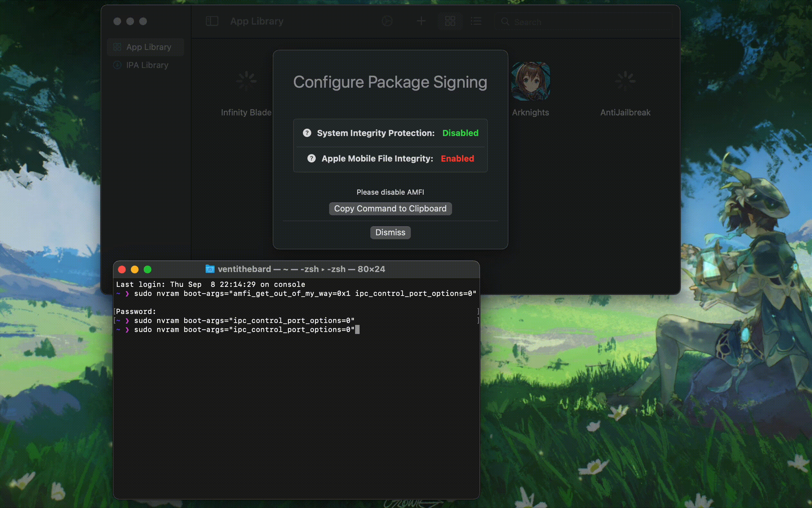Image resolution: width=812 pixels, height=508 pixels.
Task: Dismiss the Configure Package Signing dialog
Action: 390,232
